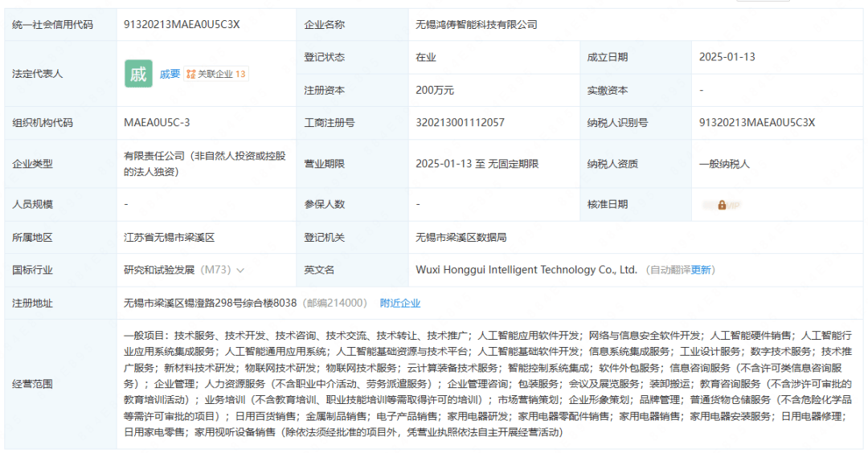The image size is (868, 453).
Task: Click the address 无锡市梁溪区锡澄路298号综合楼8038
Action: pos(210,303)
